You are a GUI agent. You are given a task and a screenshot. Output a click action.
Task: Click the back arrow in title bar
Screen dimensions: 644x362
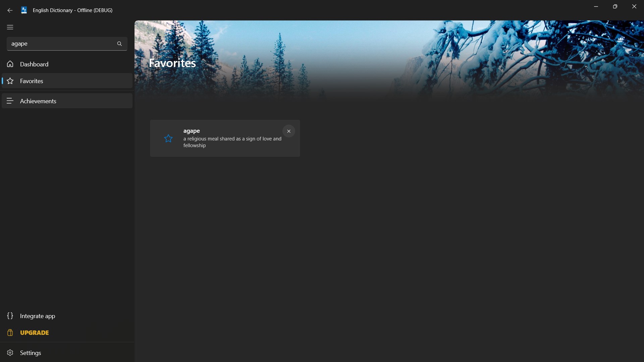pos(10,10)
